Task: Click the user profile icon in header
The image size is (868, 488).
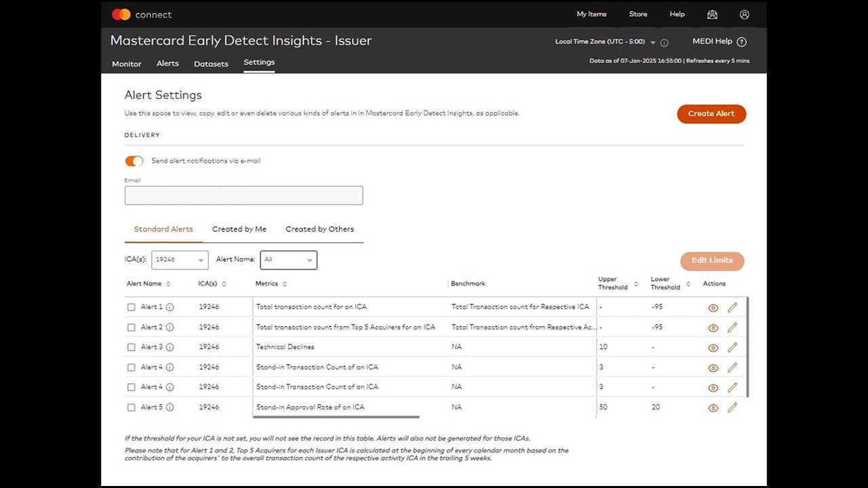Action: point(745,14)
